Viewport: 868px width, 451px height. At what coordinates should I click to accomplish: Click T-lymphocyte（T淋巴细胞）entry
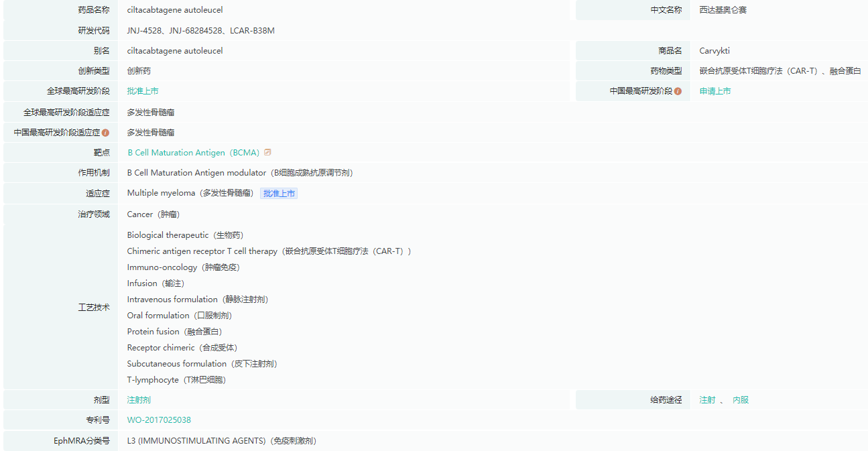click(x=177, y=380)
